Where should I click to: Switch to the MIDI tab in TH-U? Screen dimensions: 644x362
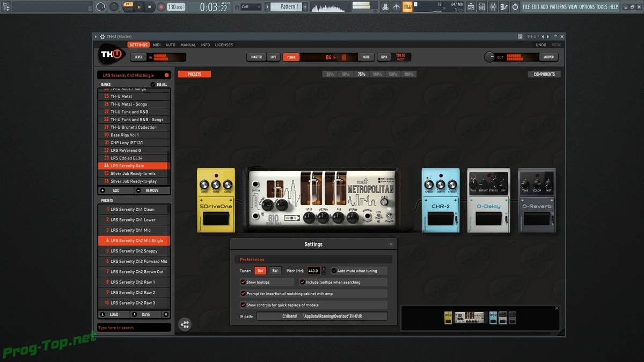click(157, 45)
